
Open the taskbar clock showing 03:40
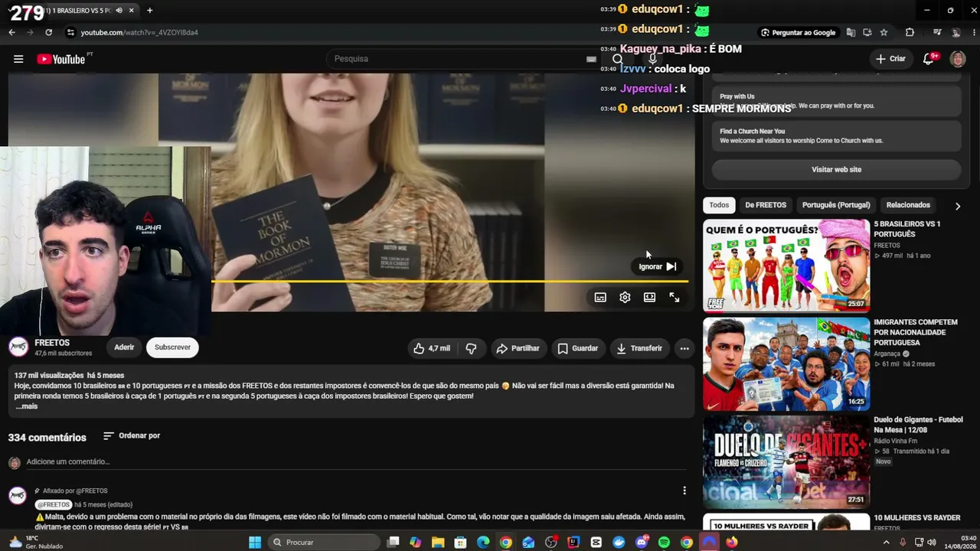point(961,543)
